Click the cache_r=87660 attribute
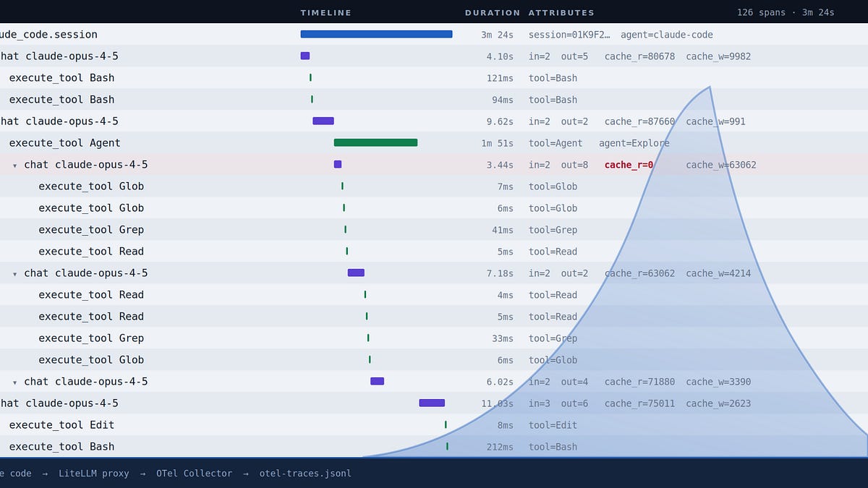Image resolution: width=868 pixels, height=488 pixels. [x=639, y=121]
